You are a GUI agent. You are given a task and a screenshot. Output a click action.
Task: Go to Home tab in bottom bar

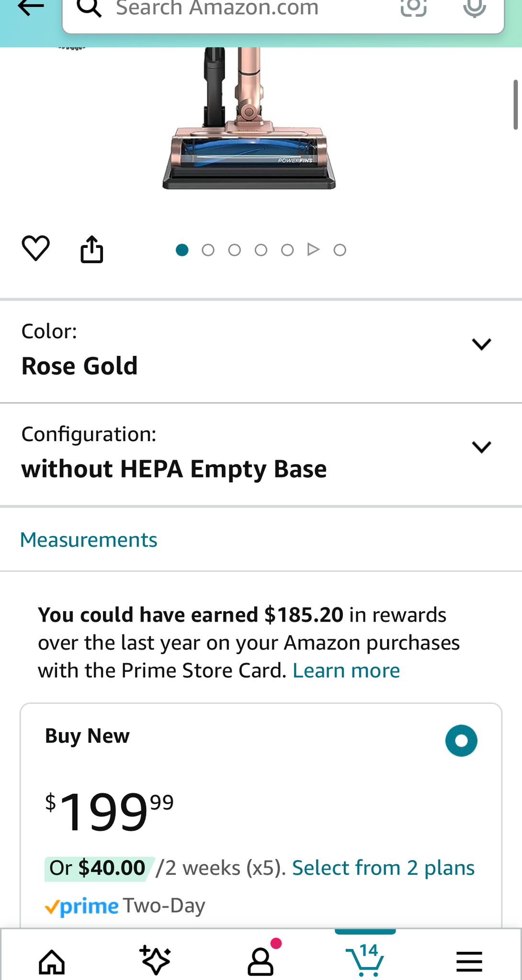tap(52, 962)
